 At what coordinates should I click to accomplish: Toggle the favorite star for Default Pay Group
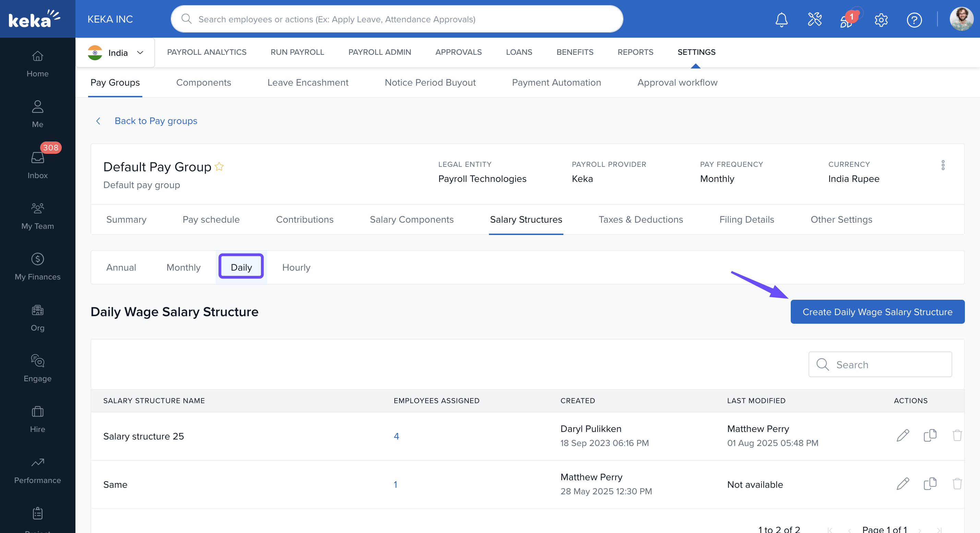coord(219,166)
